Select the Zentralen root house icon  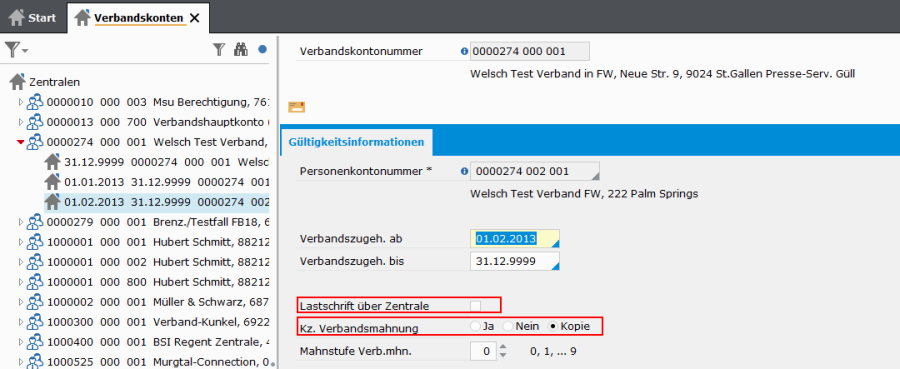(x=18, y=82)
